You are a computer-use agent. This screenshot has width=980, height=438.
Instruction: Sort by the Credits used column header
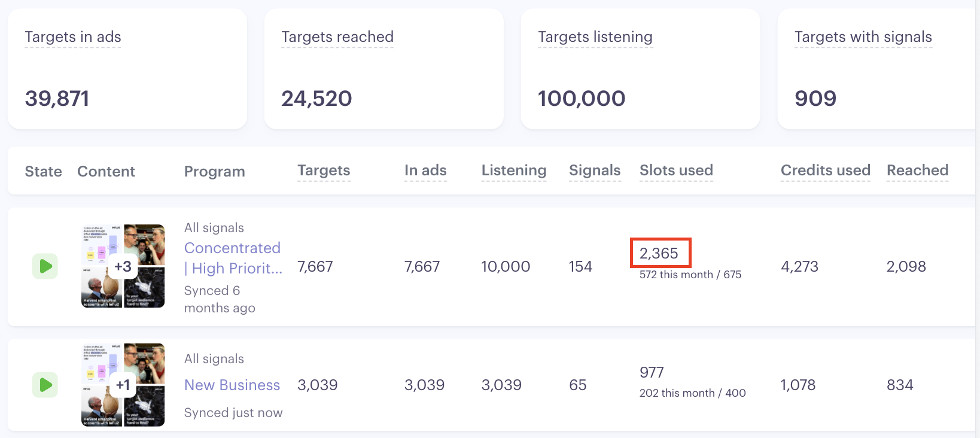tap(826, 171)
